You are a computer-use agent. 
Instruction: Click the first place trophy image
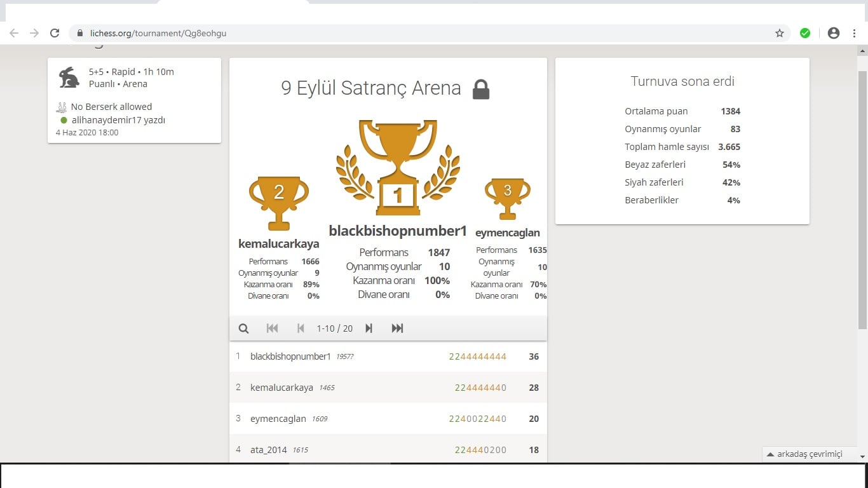pos(398,168)
